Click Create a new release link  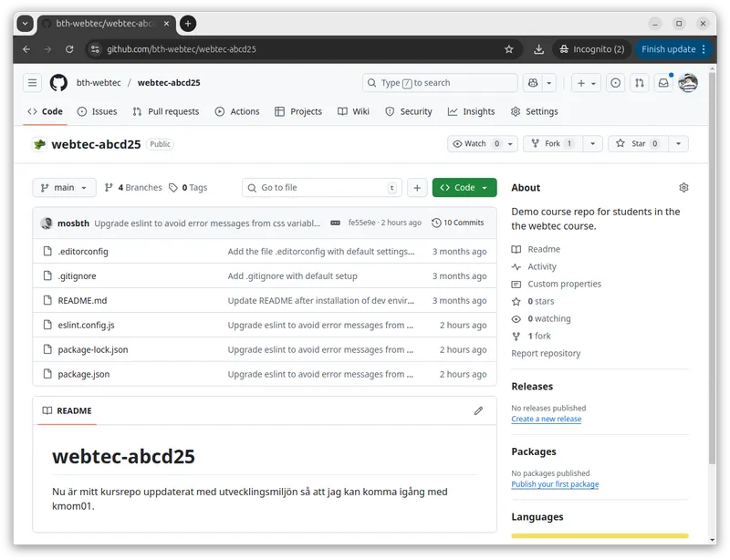[546, 420]
